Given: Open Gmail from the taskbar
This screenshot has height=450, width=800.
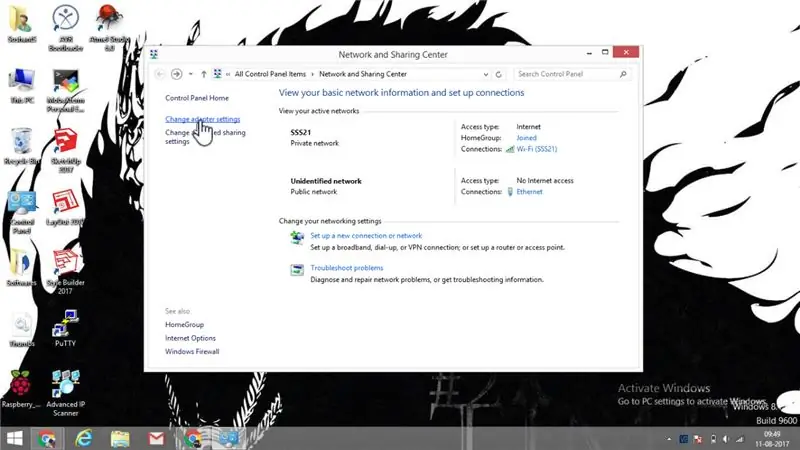Looking at the screenshot, I should pyautogui.click(x=157, y=439).
